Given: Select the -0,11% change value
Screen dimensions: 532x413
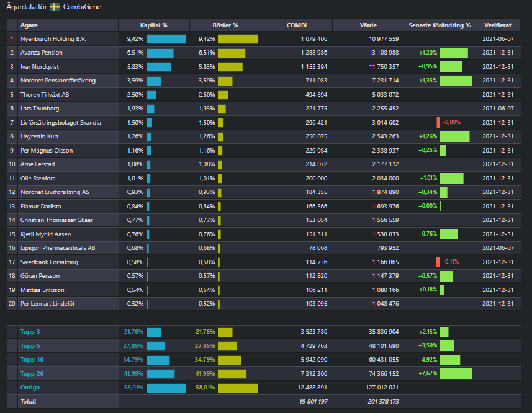Looking at the screenshot, I should point(451,262).
